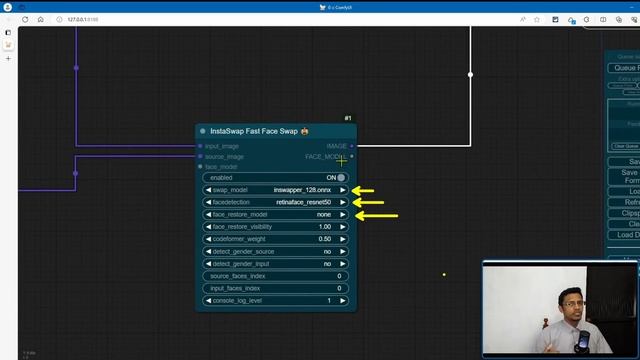
Task: Click the face_restore_visibility value 1.00
Action: pos(325,227)
